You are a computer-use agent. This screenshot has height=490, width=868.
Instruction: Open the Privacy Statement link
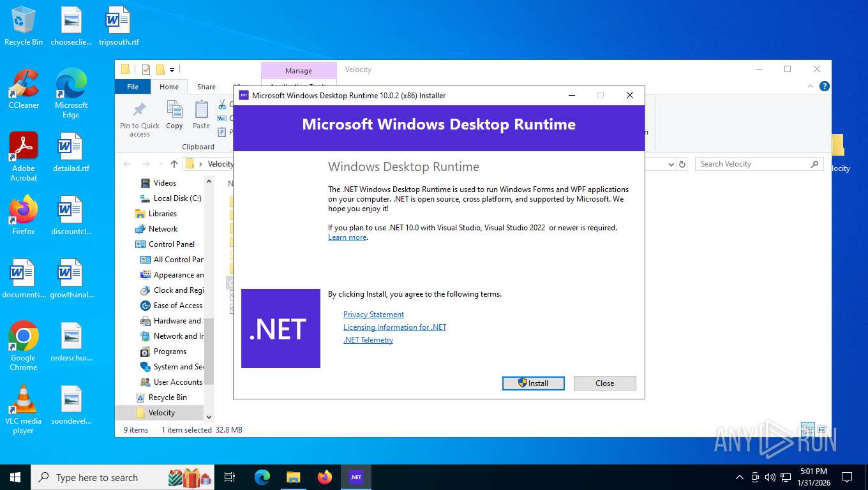coord(373,315)
